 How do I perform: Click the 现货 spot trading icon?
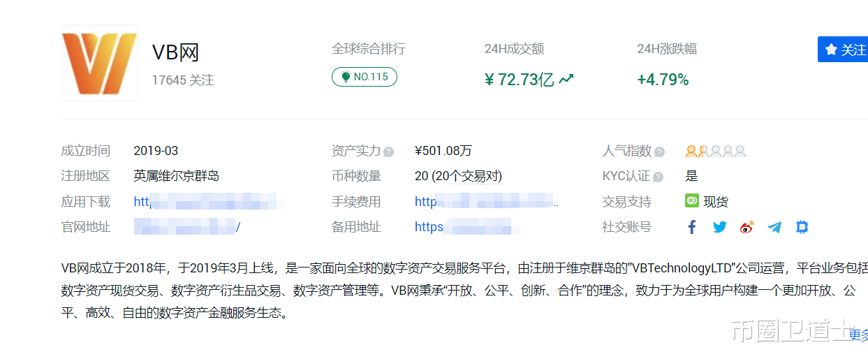point(691,201)
